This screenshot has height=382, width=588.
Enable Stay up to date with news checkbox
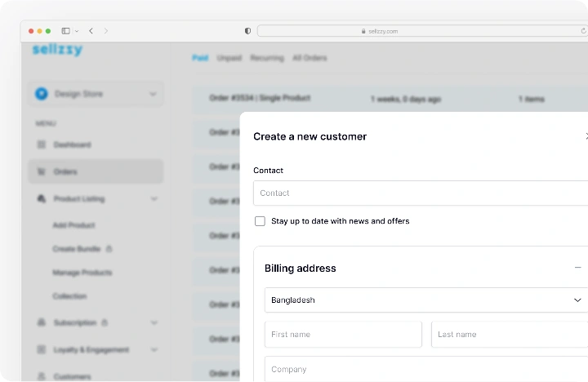260,221
